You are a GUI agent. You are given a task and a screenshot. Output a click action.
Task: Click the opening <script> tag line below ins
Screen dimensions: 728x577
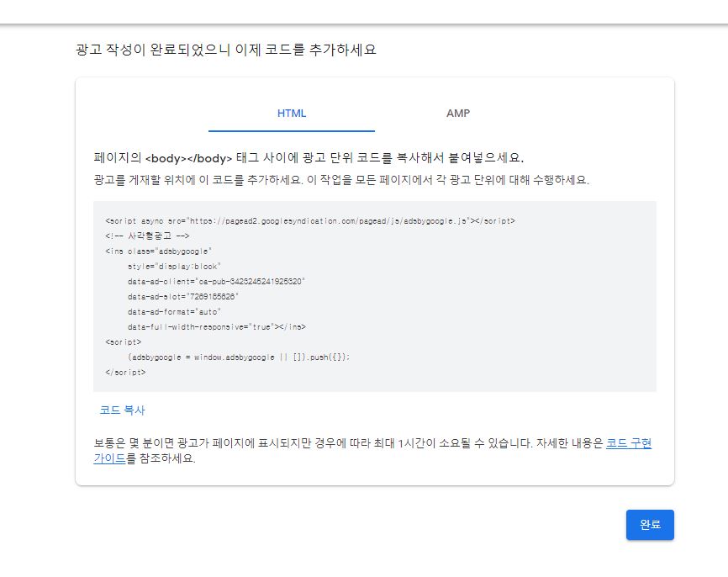click(123, 342)
